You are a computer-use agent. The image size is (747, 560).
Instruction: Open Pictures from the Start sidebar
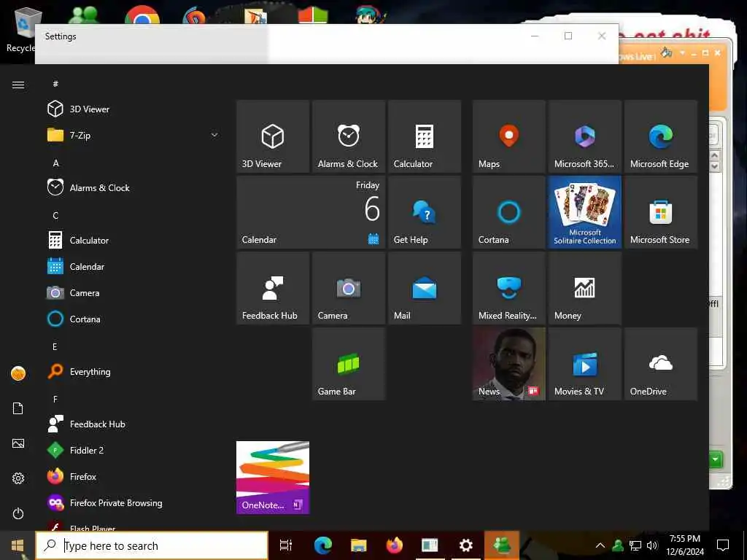click(x=18, y=443)
